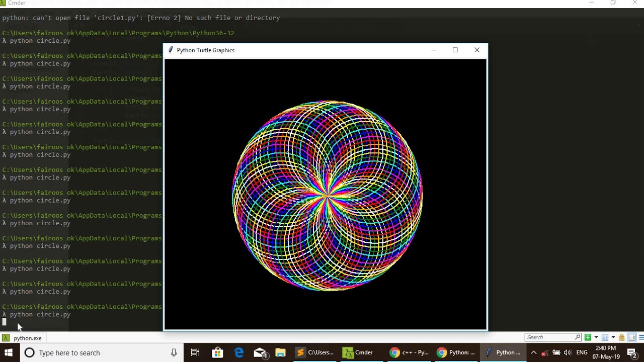Open the volume tray icon
644x362 pixels.
pyautogui.click(x=568, y=352)
